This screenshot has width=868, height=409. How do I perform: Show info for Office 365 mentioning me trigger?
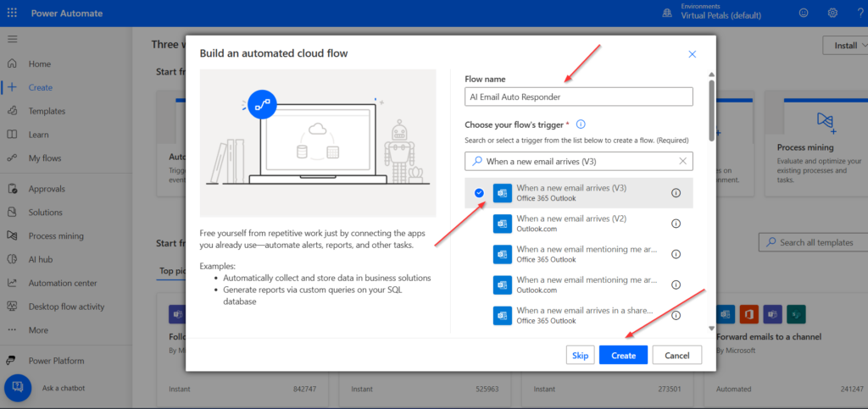coord(676,254)
